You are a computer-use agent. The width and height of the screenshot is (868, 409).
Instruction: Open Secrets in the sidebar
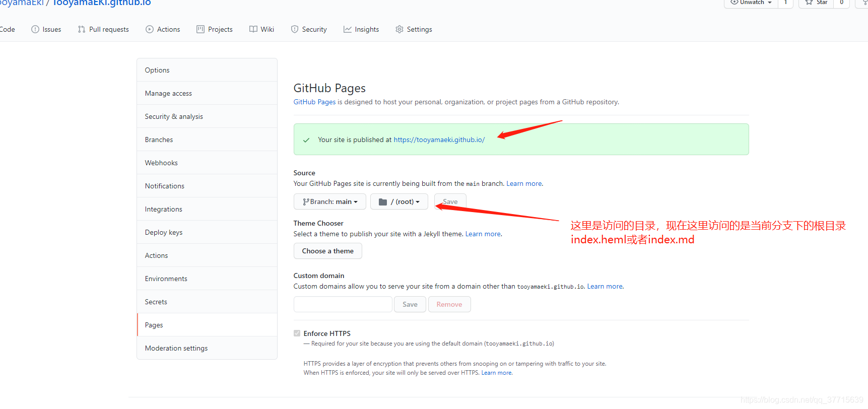[x=207, y=302]
